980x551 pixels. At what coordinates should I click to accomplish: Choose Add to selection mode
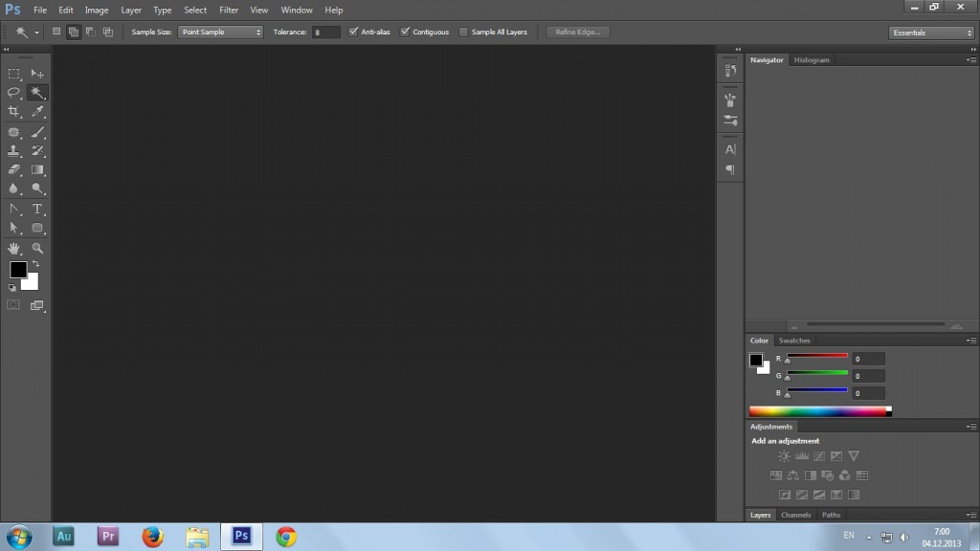point(73,32)
